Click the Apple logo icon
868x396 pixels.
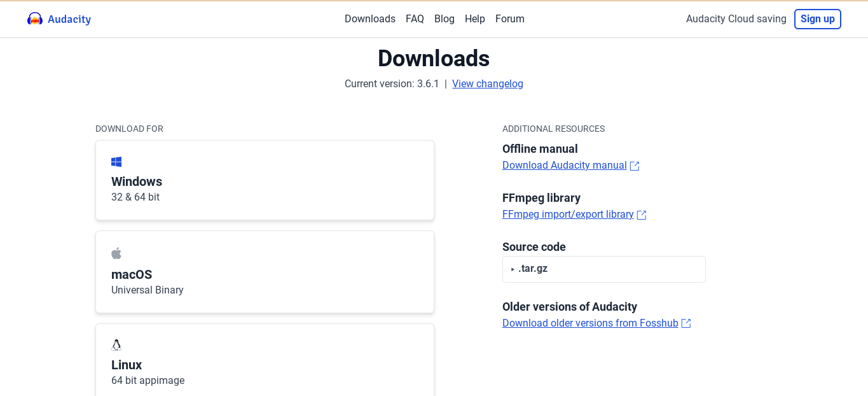pos(116,253)
